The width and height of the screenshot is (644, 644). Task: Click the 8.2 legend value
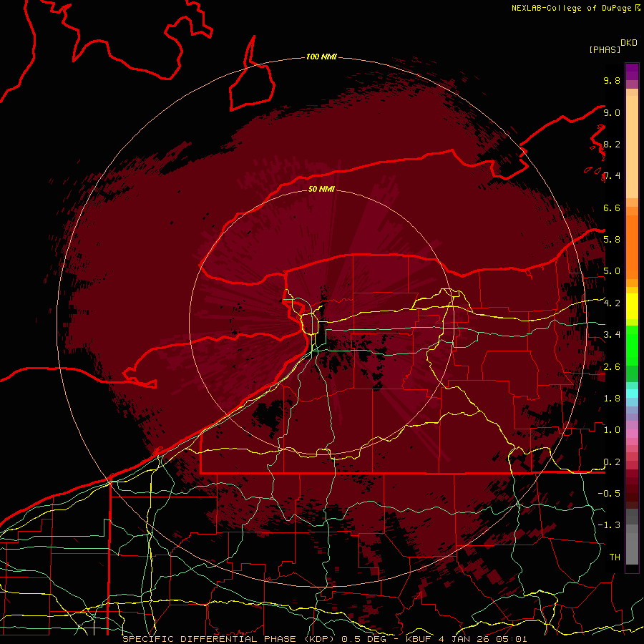click(x=612, y=144)
